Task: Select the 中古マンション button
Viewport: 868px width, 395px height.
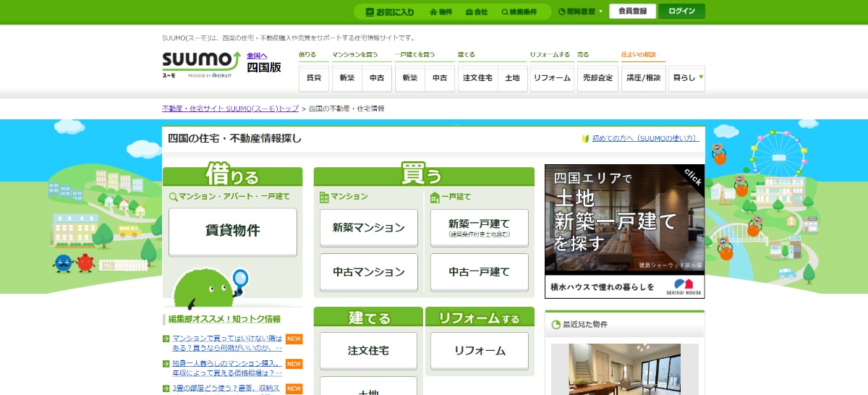Action: coord(368,272)
